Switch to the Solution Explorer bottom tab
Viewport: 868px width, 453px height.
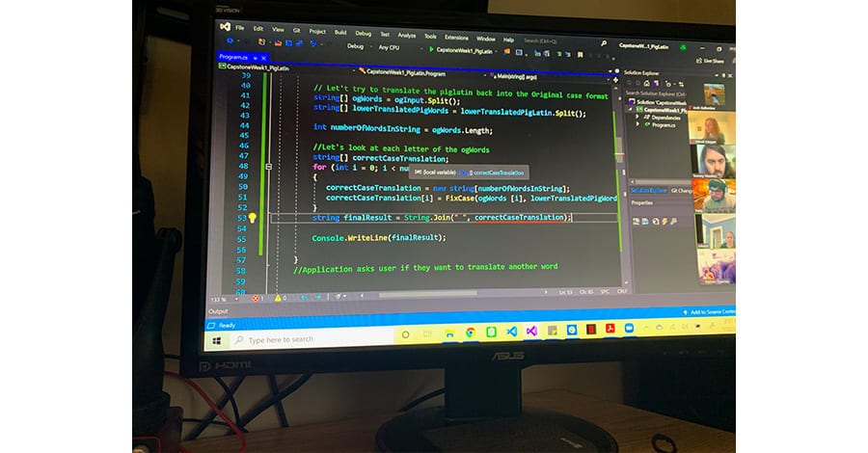pos(649,190)
